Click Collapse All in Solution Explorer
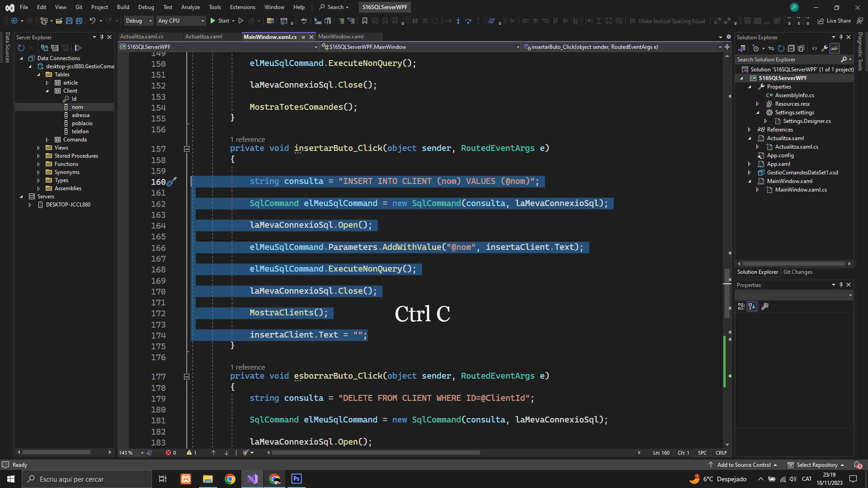The image size is (868, 488). coord(791,48)
